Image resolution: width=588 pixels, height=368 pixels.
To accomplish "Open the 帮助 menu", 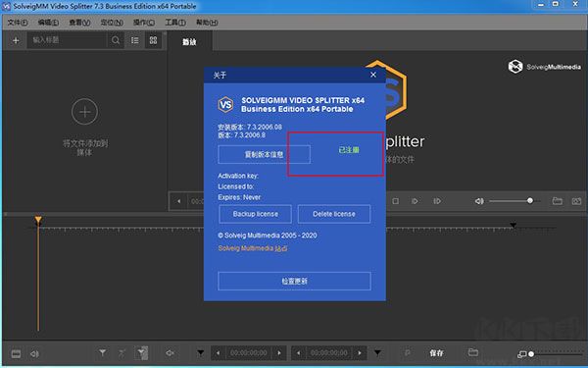I will tap(207, 23).
